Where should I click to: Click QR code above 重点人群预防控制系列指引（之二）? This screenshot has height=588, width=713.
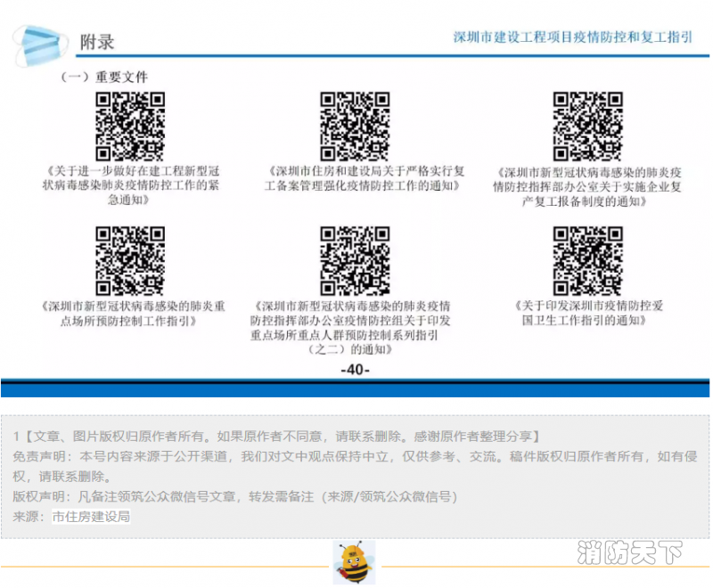point(354,261)
